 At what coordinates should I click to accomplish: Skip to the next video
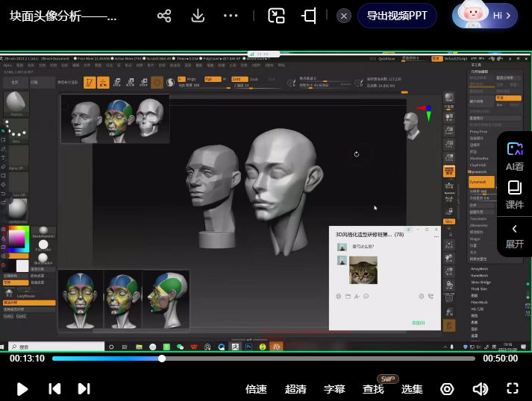coord(84,388)
